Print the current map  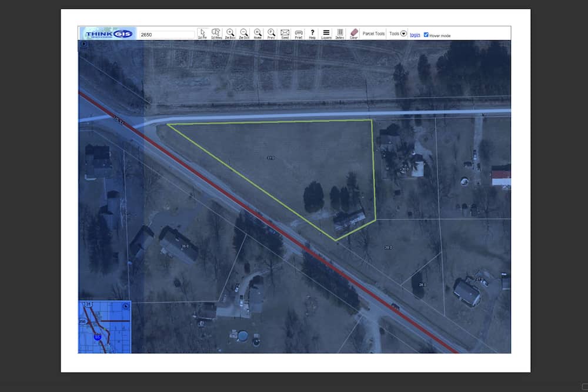299,33
